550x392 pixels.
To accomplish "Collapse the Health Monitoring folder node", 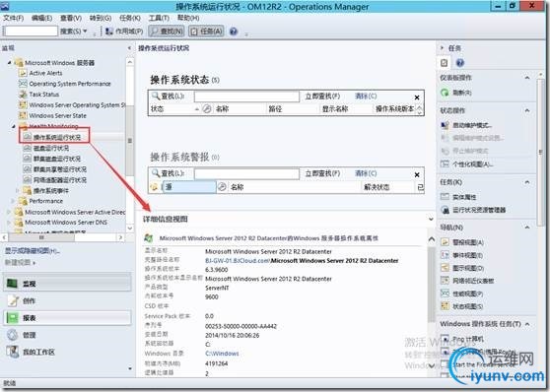I will 14,126.
